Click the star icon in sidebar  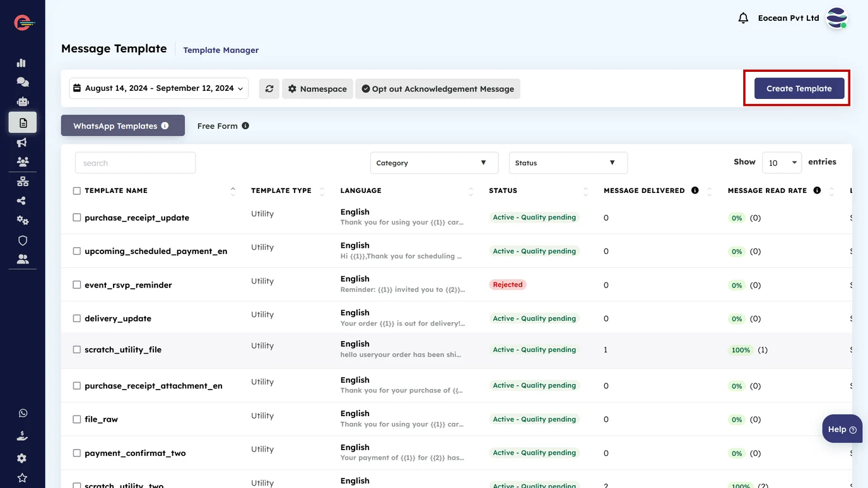click(22, 478)
